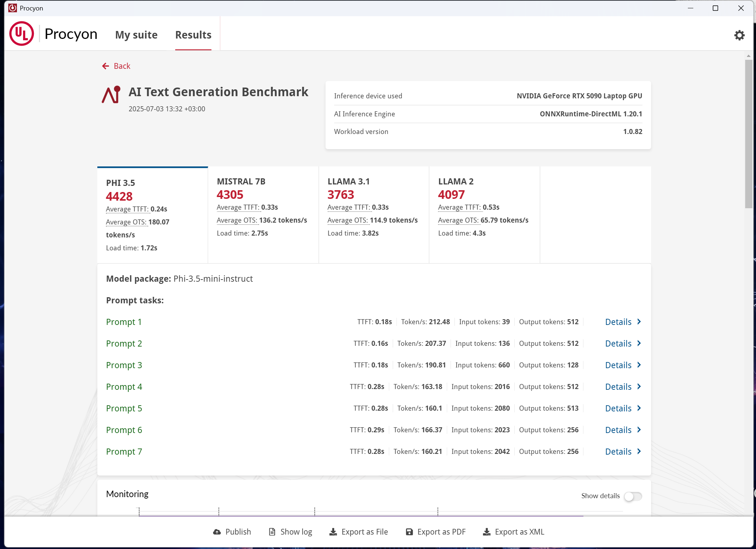Expand Prompt 3 details chevron
This screenshot has height=549, width=756.
(x=639, y=365)
